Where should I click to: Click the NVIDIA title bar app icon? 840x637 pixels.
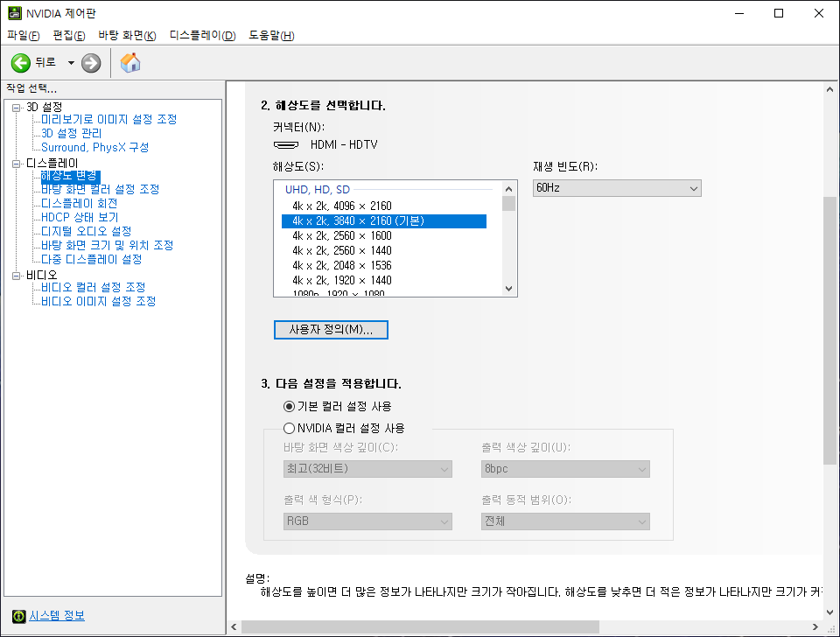point(15,13)
